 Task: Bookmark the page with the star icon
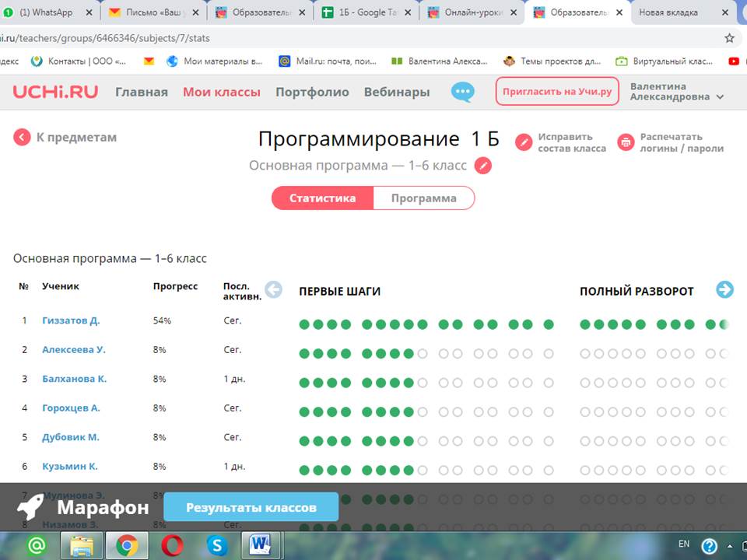coord(729,38)
